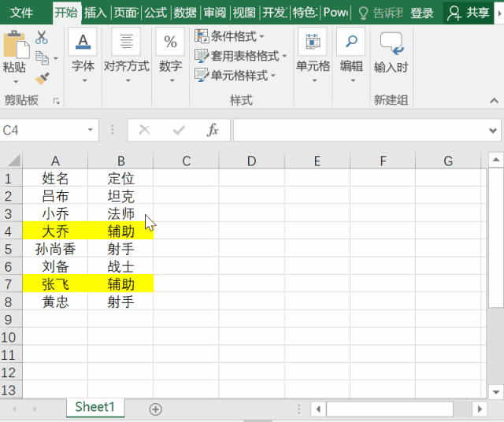Add a new sheet with plus icon

coord(156,409)
